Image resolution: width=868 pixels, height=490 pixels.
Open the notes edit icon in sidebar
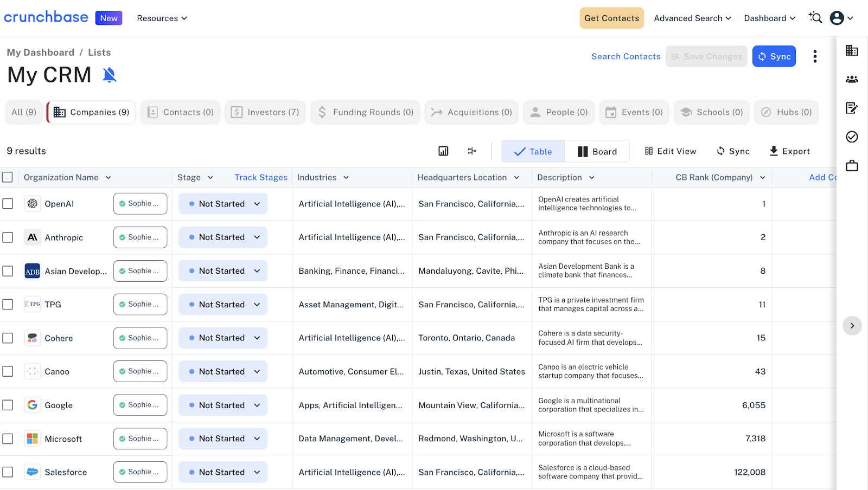852,108
